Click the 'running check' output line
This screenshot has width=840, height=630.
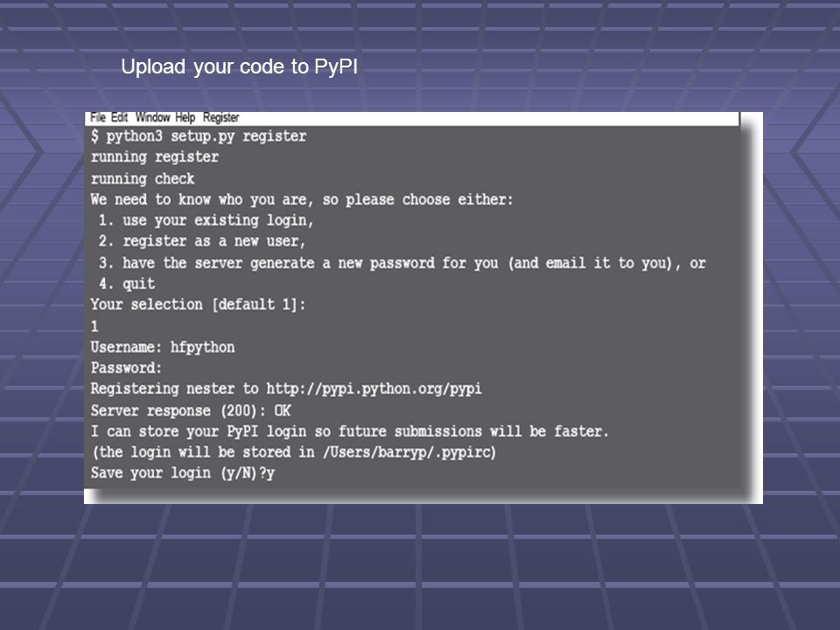143,178
